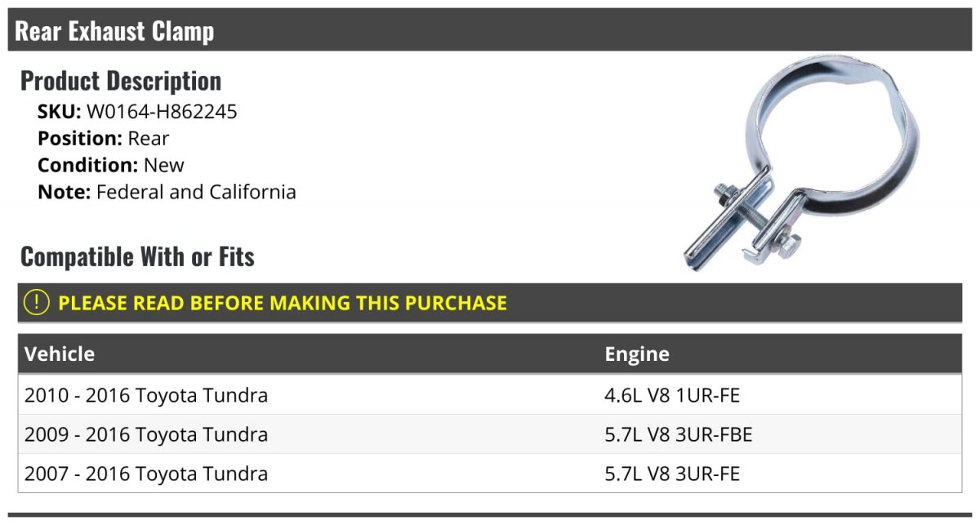
Task: Select the 2010 - 2016 Toyota Tundra row
Action: tap(490, 395)
